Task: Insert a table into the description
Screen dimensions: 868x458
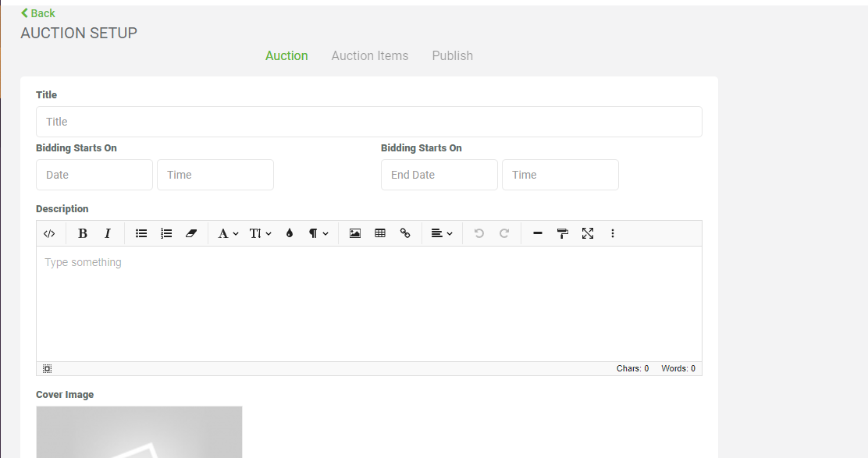Action: coord(379,233)
